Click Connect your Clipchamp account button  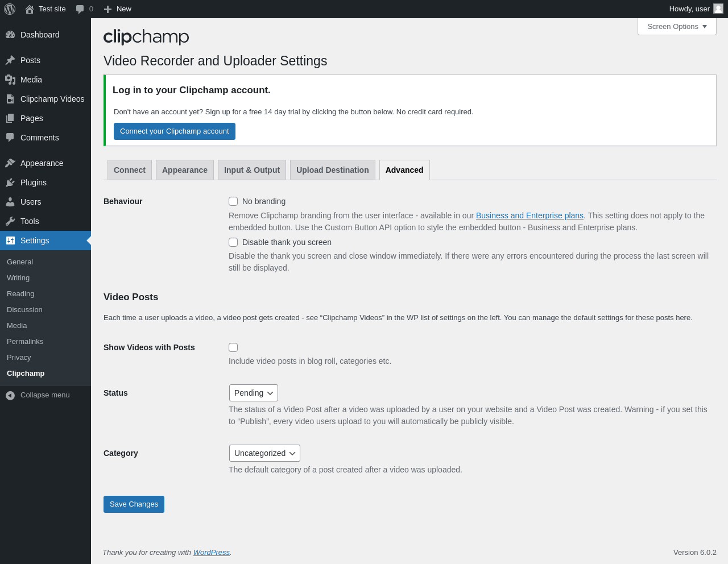click(x=175, y=131)
